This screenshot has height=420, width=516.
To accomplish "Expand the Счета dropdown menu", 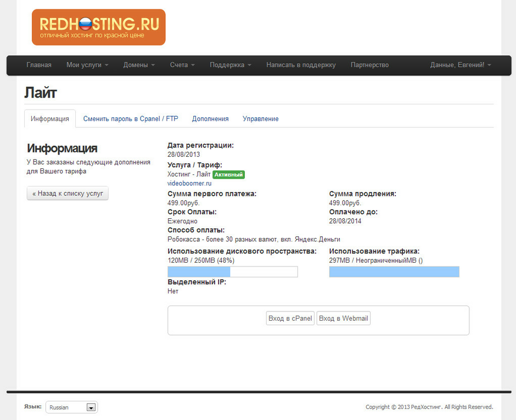I will 182,65.
